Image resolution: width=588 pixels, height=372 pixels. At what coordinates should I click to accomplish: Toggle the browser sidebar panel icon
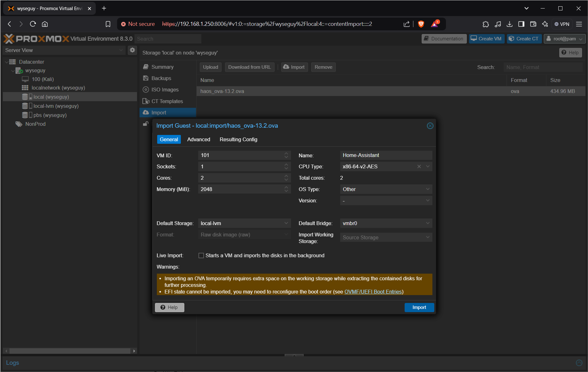point(521,24)
